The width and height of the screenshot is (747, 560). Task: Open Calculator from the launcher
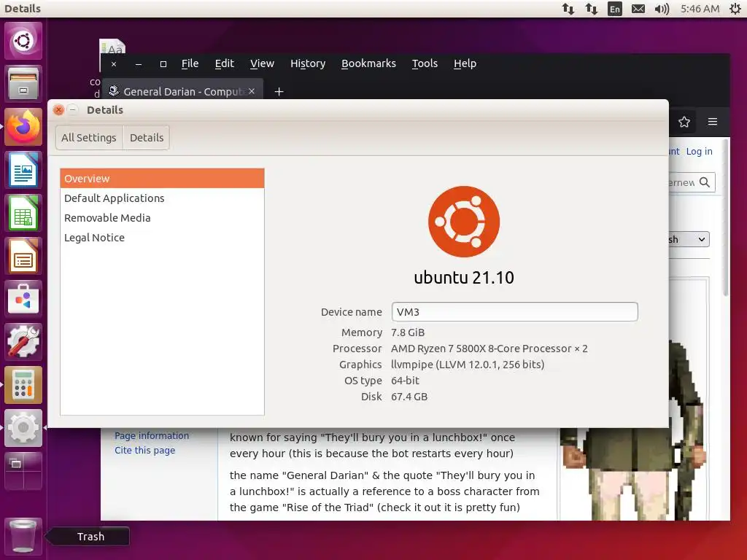[23, 385]
